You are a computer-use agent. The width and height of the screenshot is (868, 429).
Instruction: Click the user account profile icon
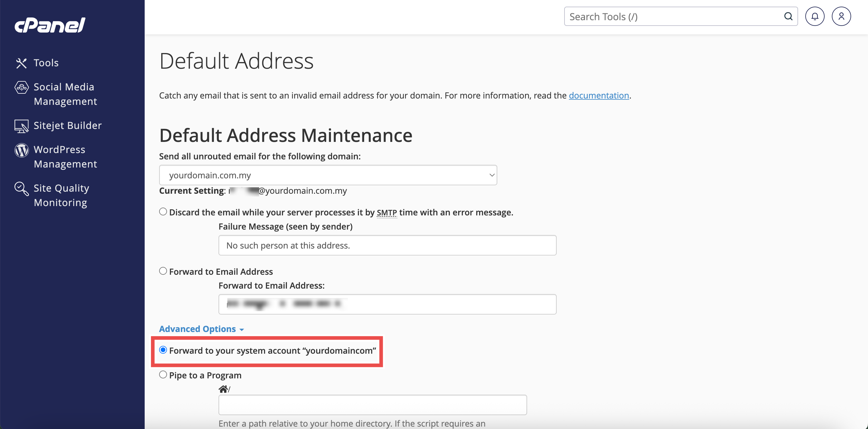click(841, 16)
